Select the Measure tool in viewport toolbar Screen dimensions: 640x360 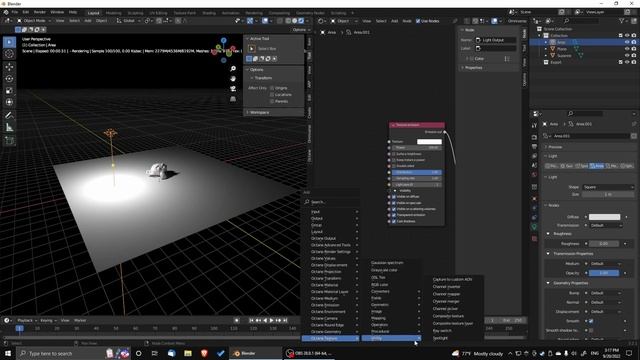(9, 127)
